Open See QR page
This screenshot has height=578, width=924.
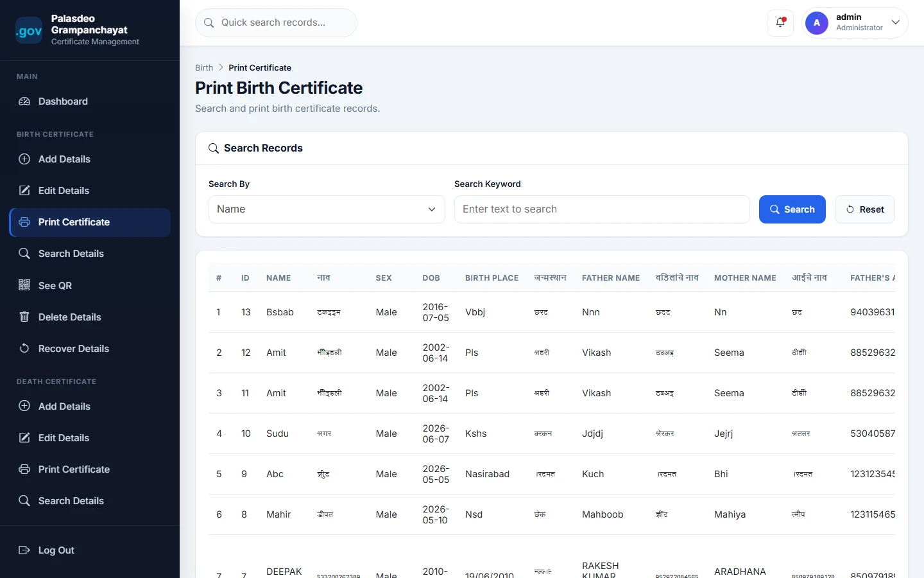pos(90,286)
